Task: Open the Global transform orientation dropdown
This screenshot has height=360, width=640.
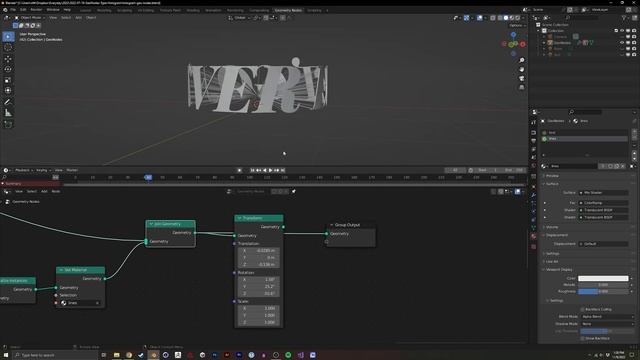Action: (240, 18)
